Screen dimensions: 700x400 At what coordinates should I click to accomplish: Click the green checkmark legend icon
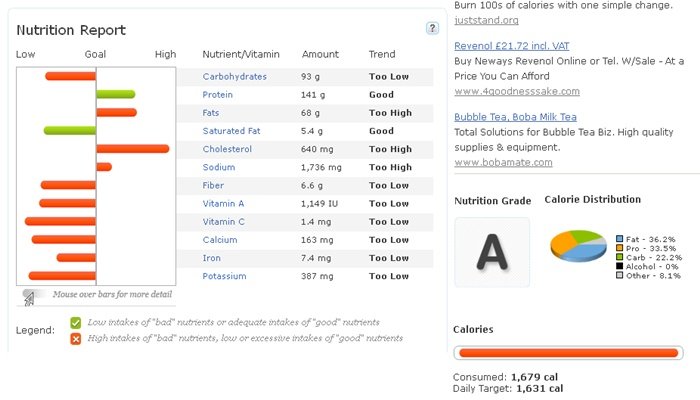coord(76,323)
